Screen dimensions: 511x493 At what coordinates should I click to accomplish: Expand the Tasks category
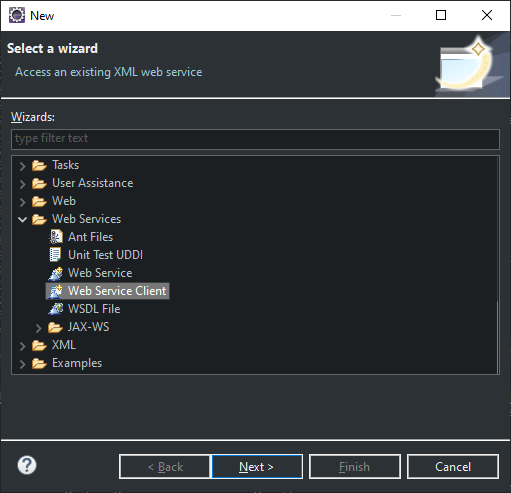click(22, 166)
